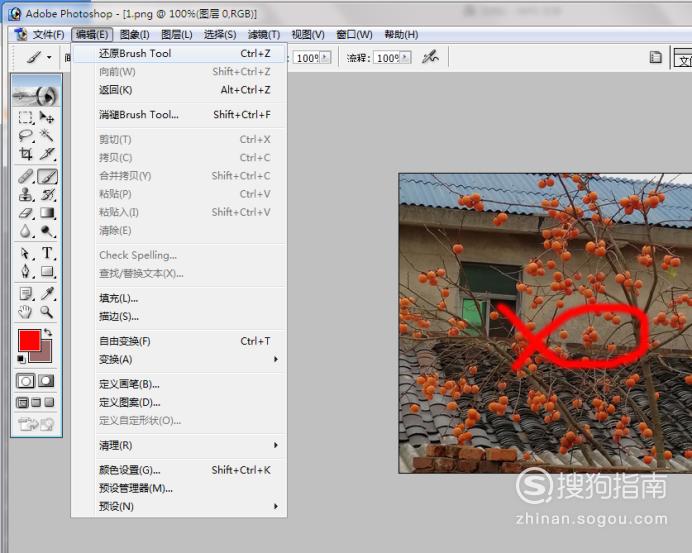Open the File Browser icon in options bar

point(655,57)
